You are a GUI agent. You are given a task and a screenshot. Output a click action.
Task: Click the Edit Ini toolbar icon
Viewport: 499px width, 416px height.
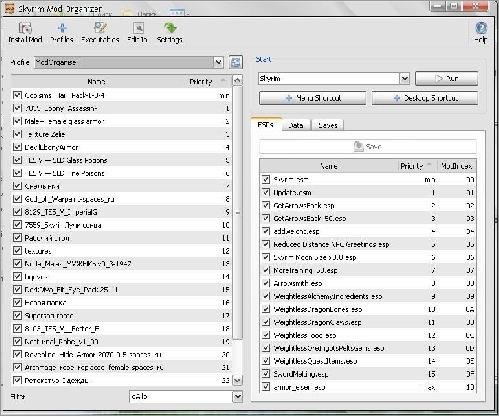137,32
